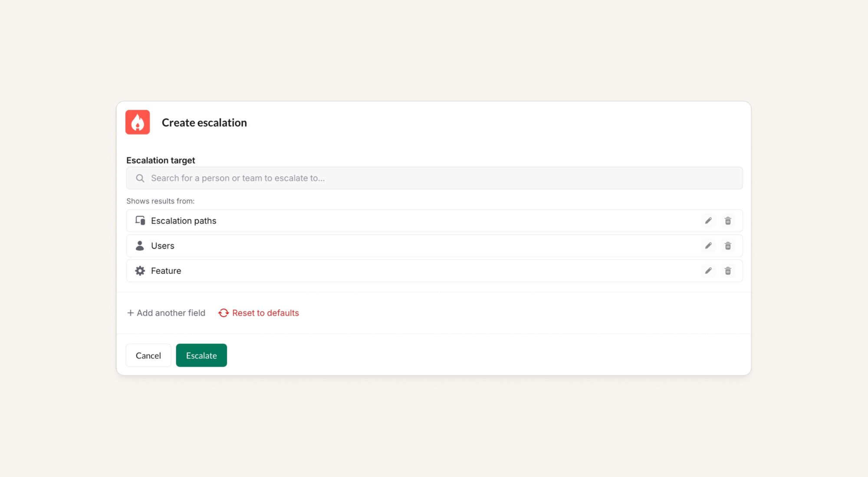Select the Feature row label

coord(166,271)
